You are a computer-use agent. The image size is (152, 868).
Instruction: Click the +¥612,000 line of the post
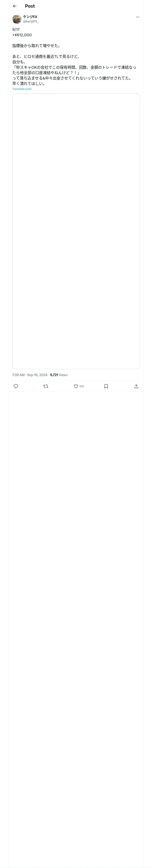coord(22,35)
